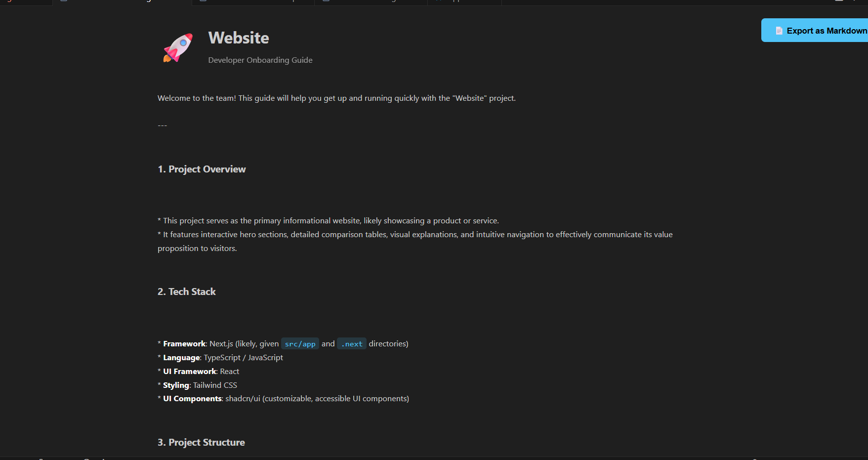The height and width of the screenshot is (460, 868).
Task: Select the .next inline code badge
Action: (351, 343)
